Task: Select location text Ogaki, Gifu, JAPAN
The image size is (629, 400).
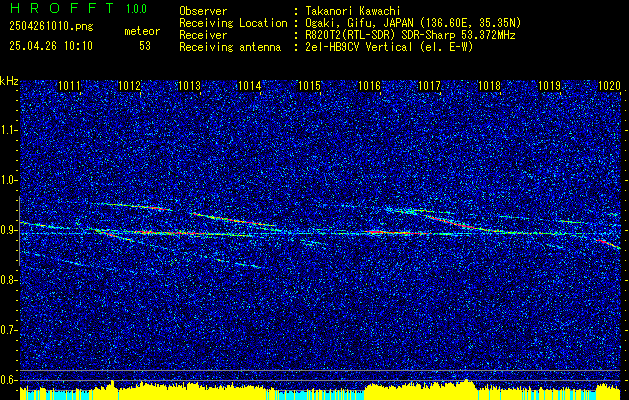Action: [358, 23]
